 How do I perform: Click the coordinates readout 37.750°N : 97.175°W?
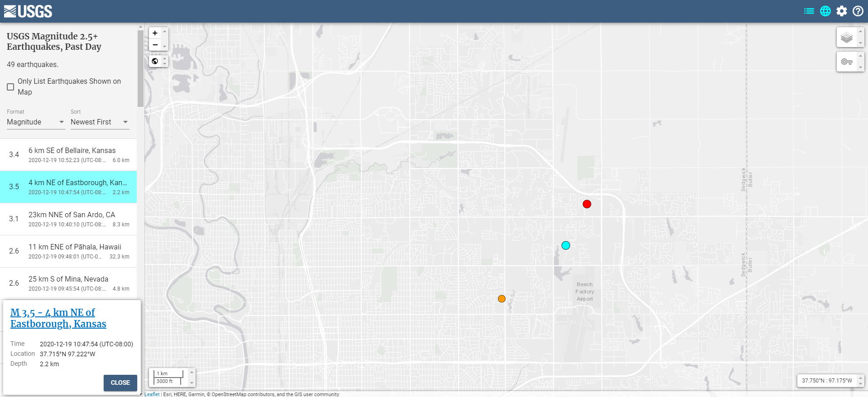click(x=827, y=381)
